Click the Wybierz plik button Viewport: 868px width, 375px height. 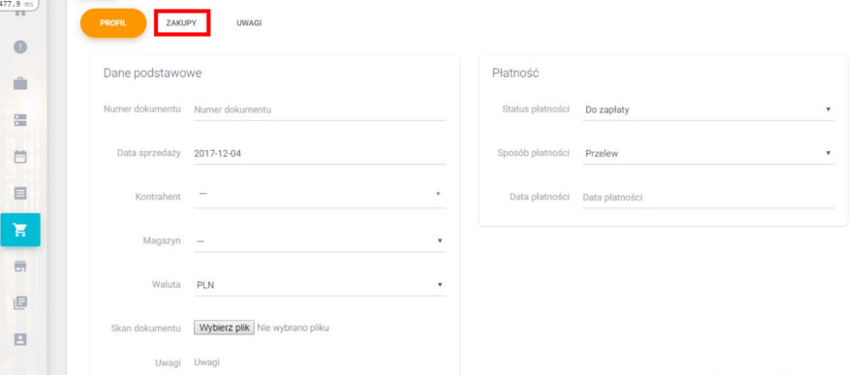pos(224,328)
